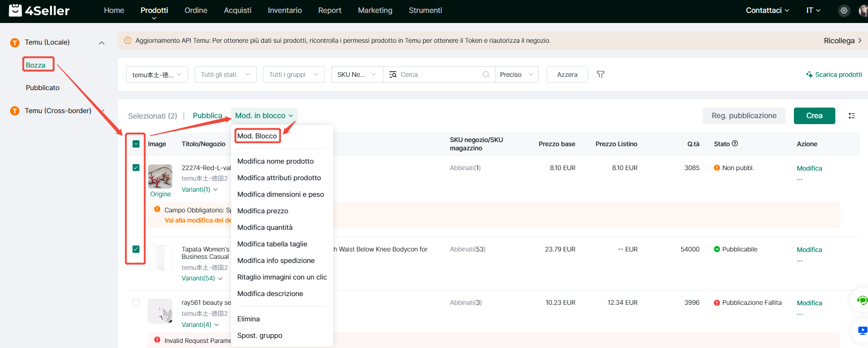Open more actions dots for 22274-Red row
This screenshot has height=348, width=868.
click(x=800, y=179)
